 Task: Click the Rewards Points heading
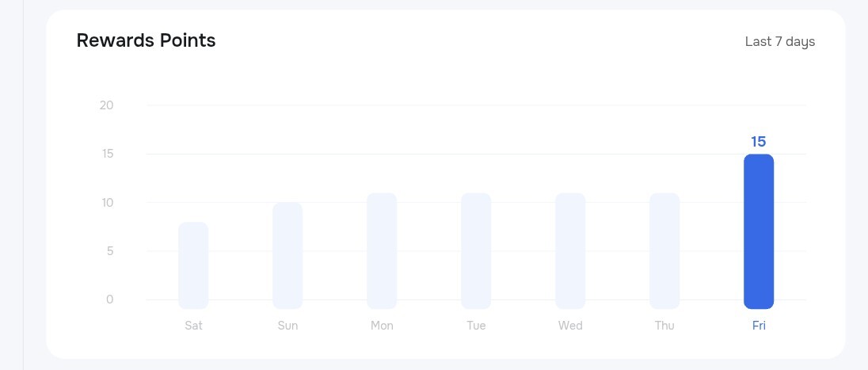(146, 40)
